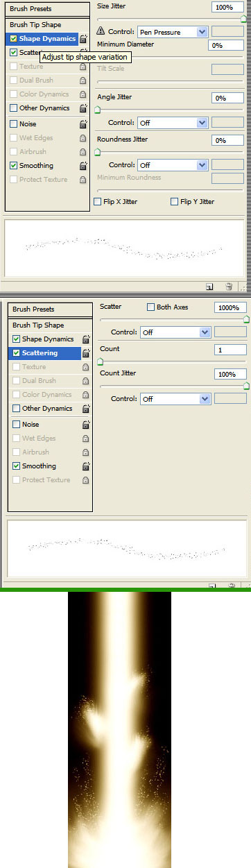
Task: Toggle the lock icon beside highlighted Shape Dynamics
Action: click(x=83, y=39)
